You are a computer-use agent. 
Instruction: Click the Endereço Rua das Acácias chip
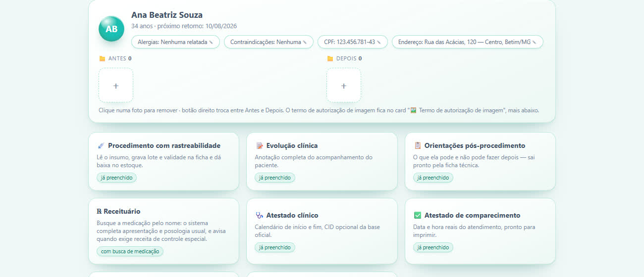tap(467, 42)
